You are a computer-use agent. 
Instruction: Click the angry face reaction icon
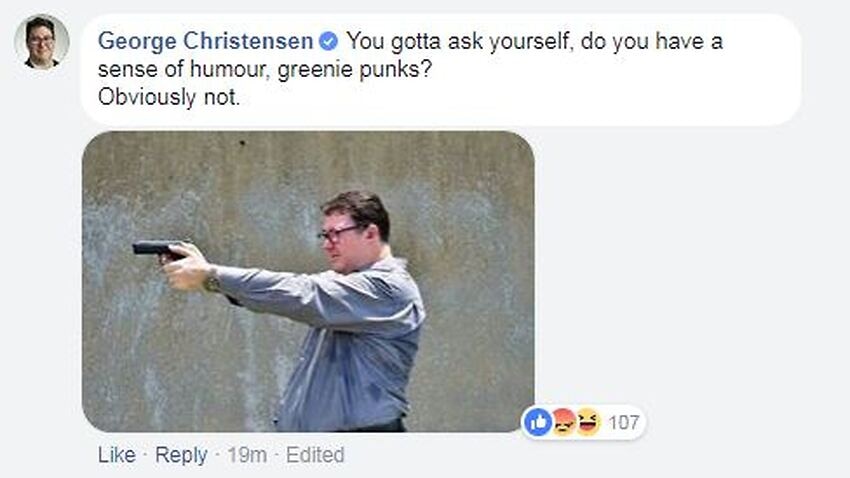(x=564, y=422)
